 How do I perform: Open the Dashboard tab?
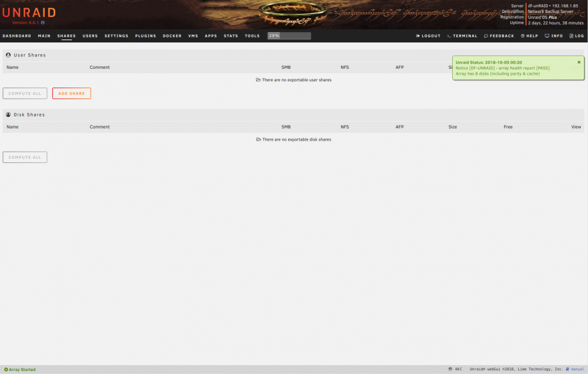[17, 36]
